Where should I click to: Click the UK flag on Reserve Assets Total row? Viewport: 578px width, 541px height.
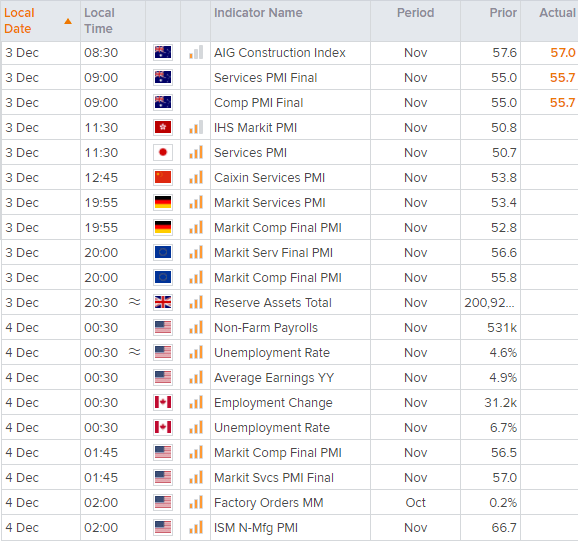pos(163,302)
